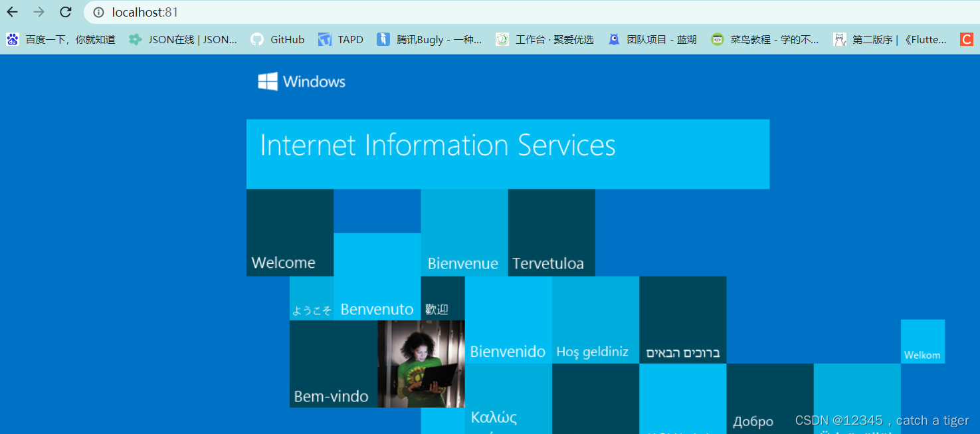980x434 pixels.
Task: Click the JSON在线 bookmark gear icon
Action: [135, 40]
